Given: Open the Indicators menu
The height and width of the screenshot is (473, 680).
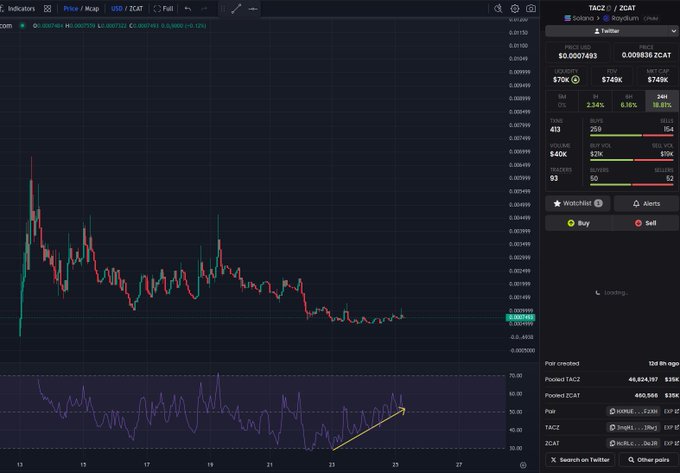Looking at the screenshot, I should tap(18, 9).
